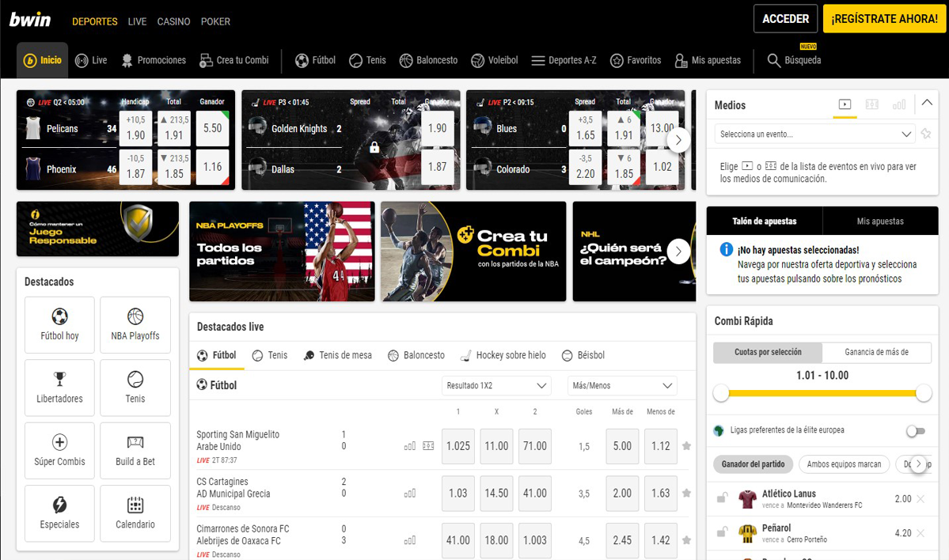Open stats for Cimarrones de Sonora match

(x=410, y=541)
